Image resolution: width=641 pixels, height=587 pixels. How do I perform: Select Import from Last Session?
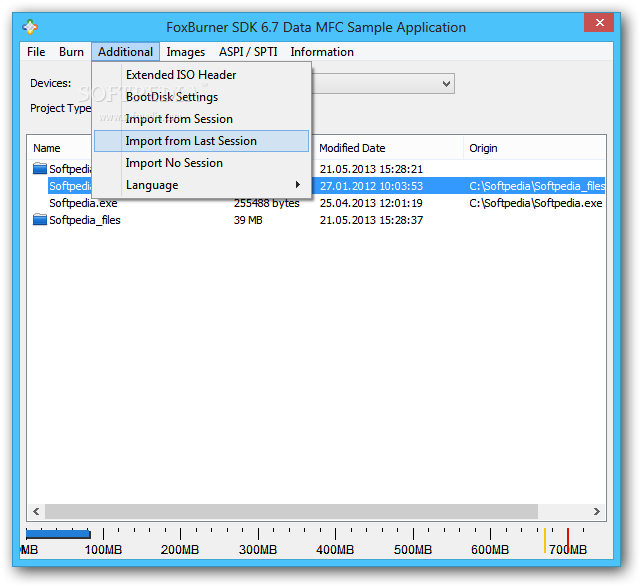201,141
